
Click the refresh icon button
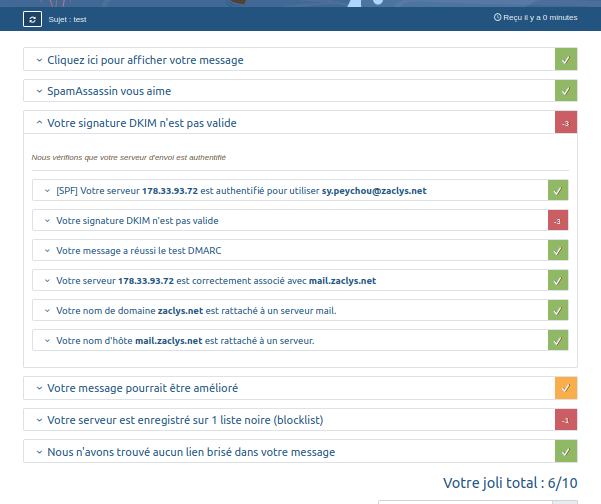[x=32, y=19]
